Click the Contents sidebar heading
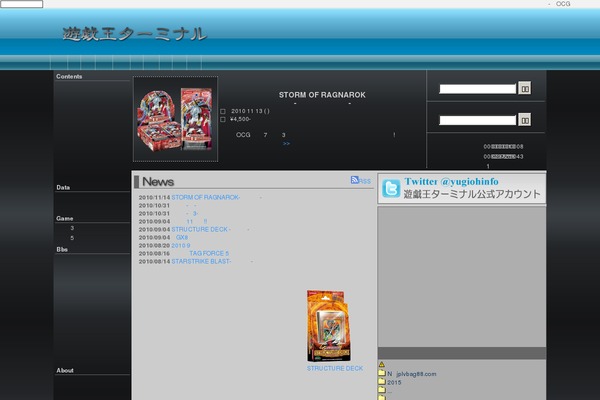The image size is (600, 400). [69, 76]
